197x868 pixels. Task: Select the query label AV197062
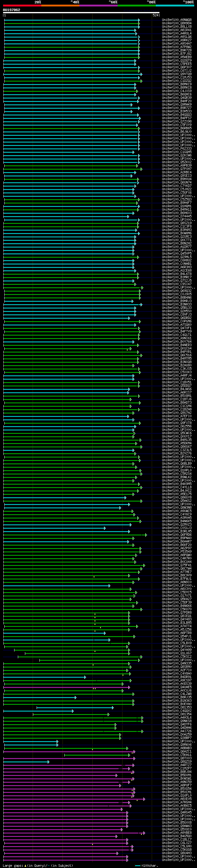click(11, 10)
